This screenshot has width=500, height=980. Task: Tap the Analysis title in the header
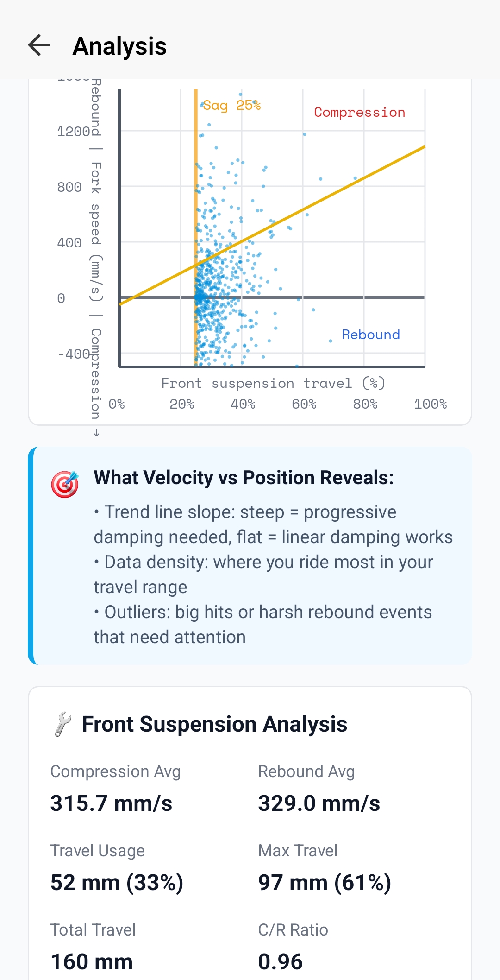(x=119, y=45)
